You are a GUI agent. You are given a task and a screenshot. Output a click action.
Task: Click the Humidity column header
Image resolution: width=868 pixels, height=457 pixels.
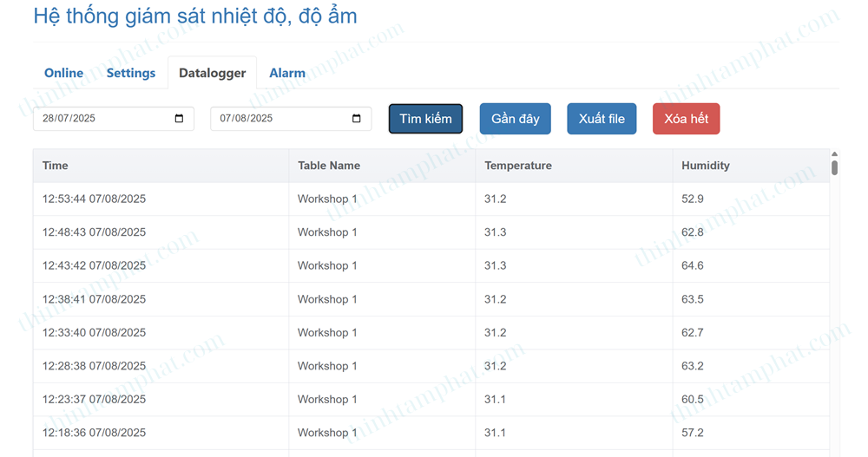coord(705,166)
